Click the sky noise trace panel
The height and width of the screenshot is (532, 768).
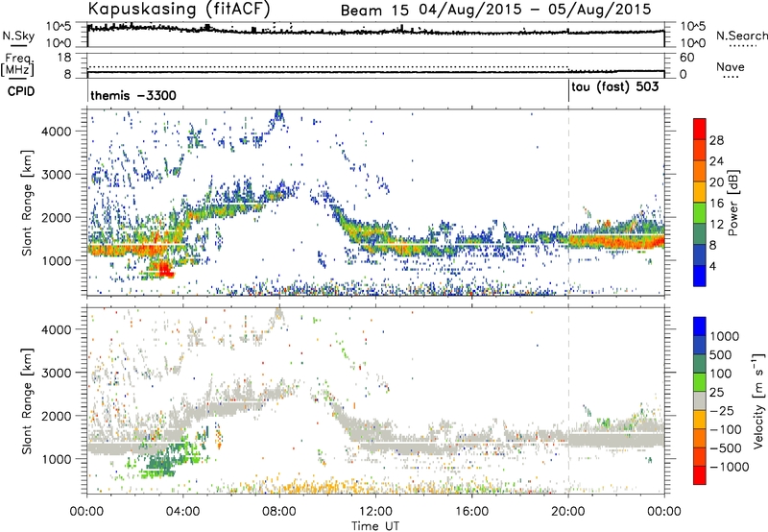tap(375, 35)
